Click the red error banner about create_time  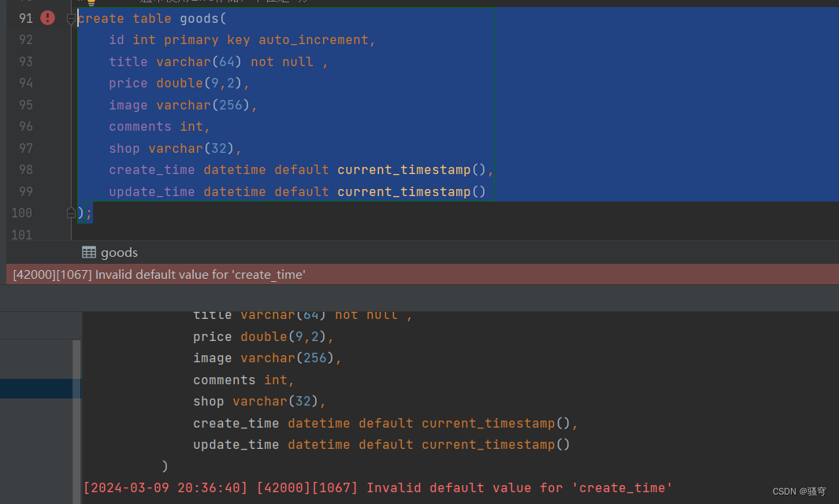(x=423, y=275)
